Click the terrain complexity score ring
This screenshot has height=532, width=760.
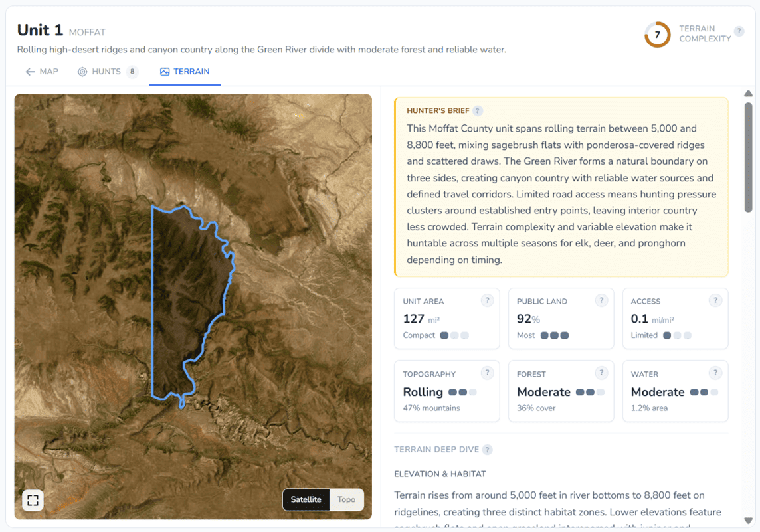point(657,35)
